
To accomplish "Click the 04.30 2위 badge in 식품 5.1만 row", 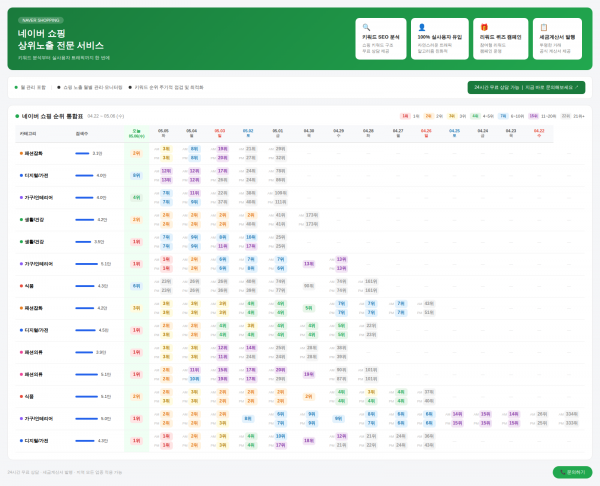I will 309,396.
